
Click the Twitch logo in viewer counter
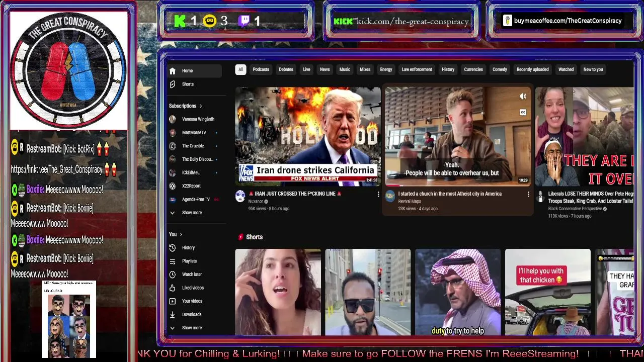(244, 21)
